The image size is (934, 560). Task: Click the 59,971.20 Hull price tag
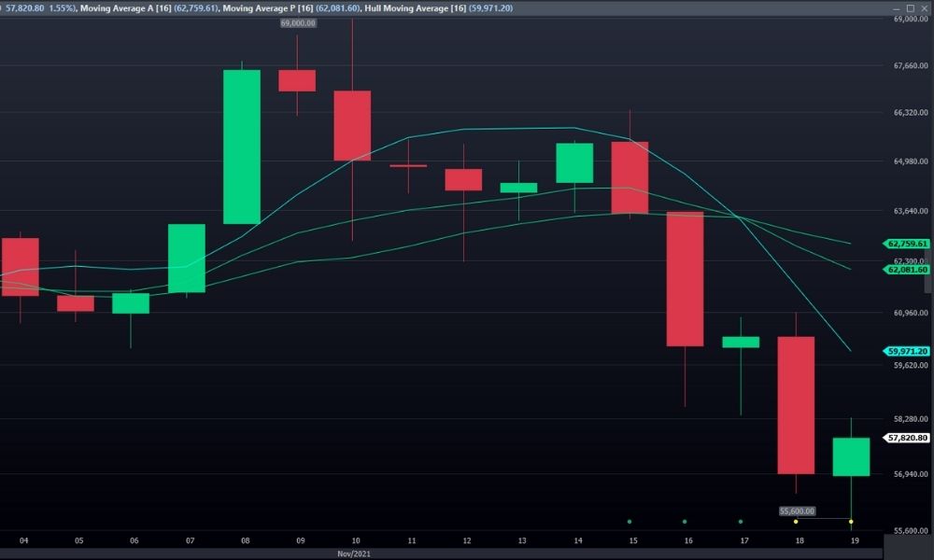click(906, 351)
